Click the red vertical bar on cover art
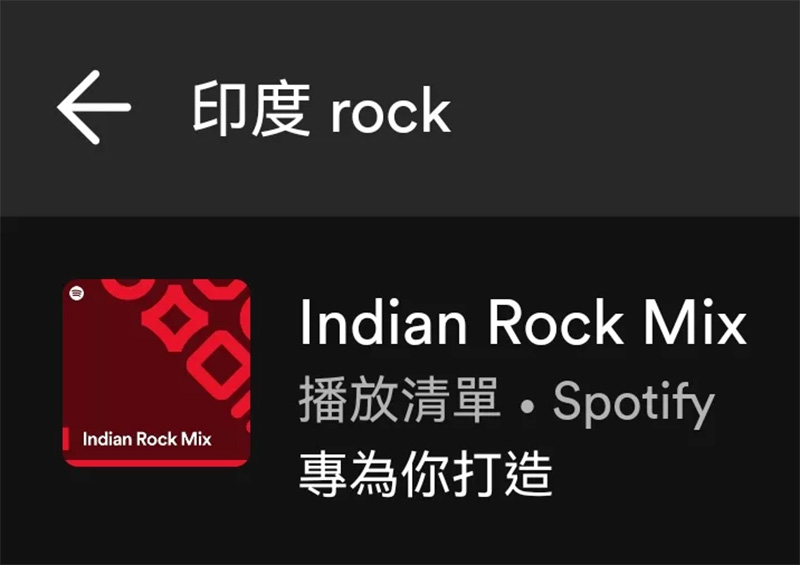 66,439
